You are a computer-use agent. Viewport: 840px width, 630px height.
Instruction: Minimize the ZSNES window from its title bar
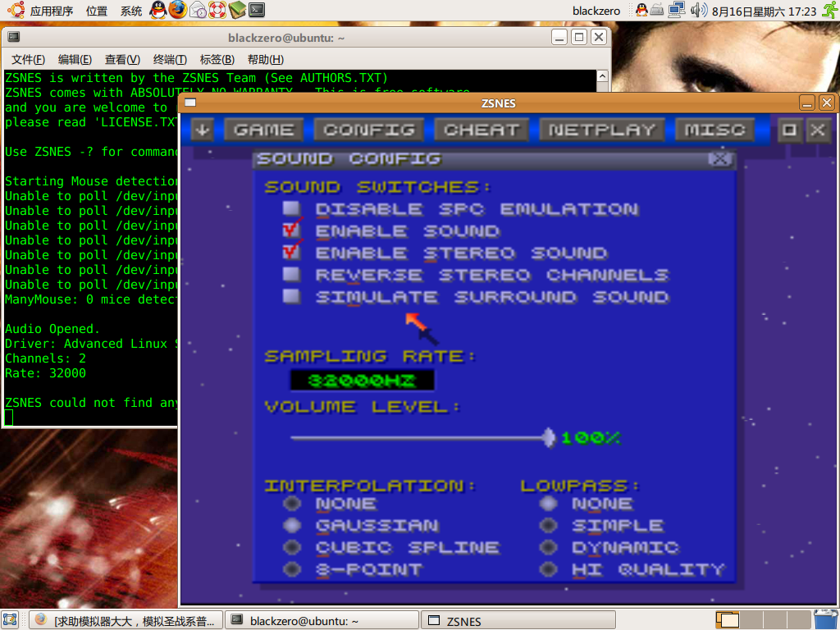[x=807, y=103]
